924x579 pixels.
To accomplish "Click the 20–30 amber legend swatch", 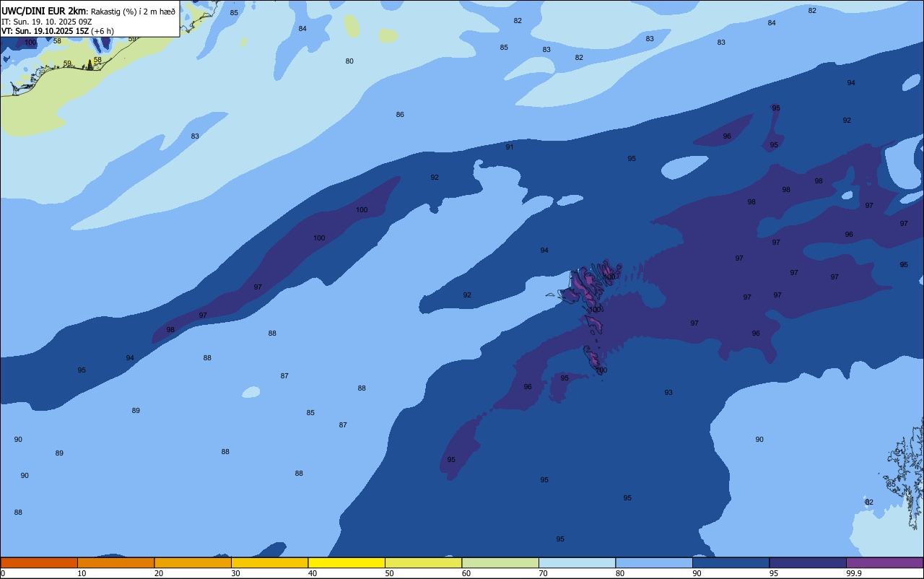I will (193, 562).
